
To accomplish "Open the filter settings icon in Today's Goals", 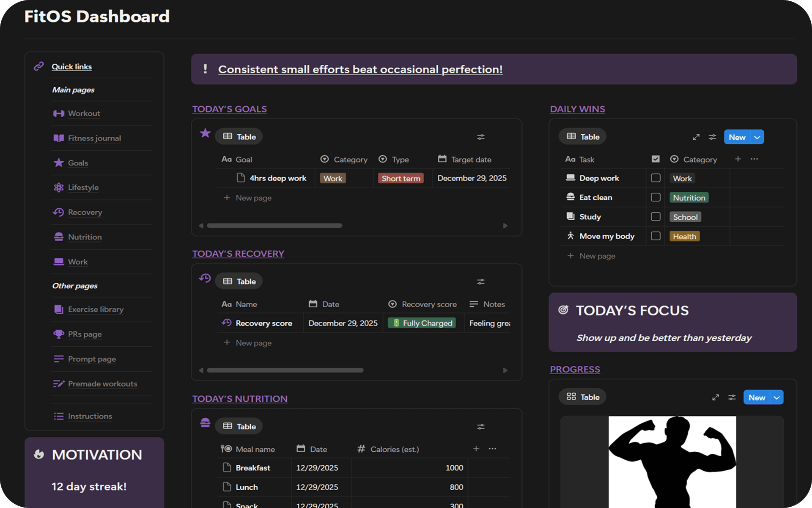I will pos(480,137).
